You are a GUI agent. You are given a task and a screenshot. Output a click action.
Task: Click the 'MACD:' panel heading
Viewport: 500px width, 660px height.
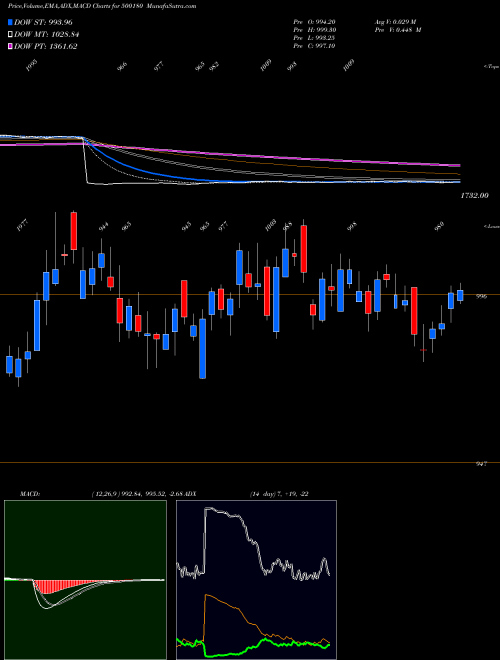29,494
